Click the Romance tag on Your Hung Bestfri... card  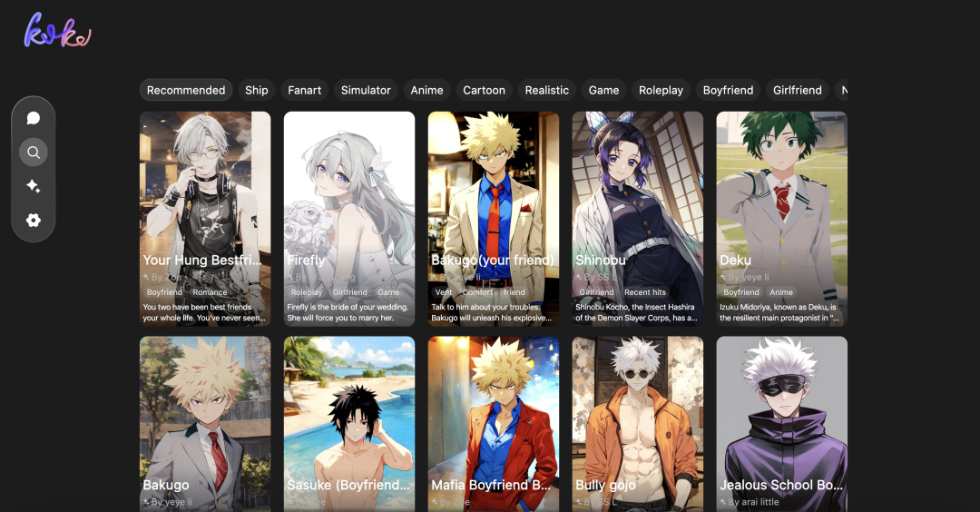pyautogui.click(x=210, y=292)
